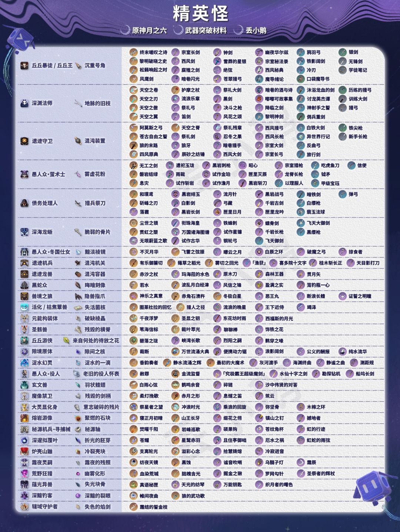Click the 深渊法师 enemy portrait icon
The height and width of the screenshot is (532, 400).
click(24, 103)
